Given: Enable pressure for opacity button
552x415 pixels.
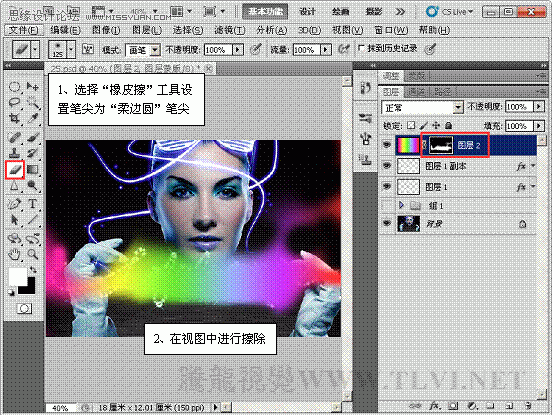Looking at the screenshot, I should click(256, 49).
